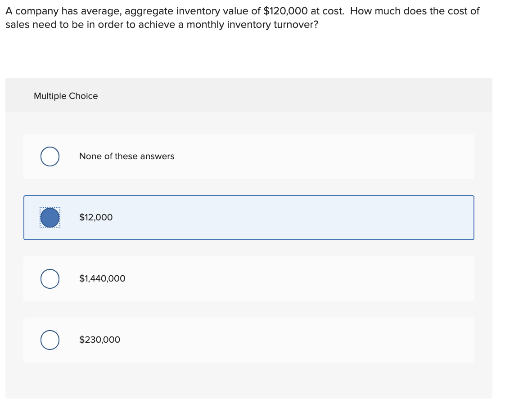Click the empty radio circle beside $1,440,000
The height and width of the screenshot is (412, 532).
[50, 279]
